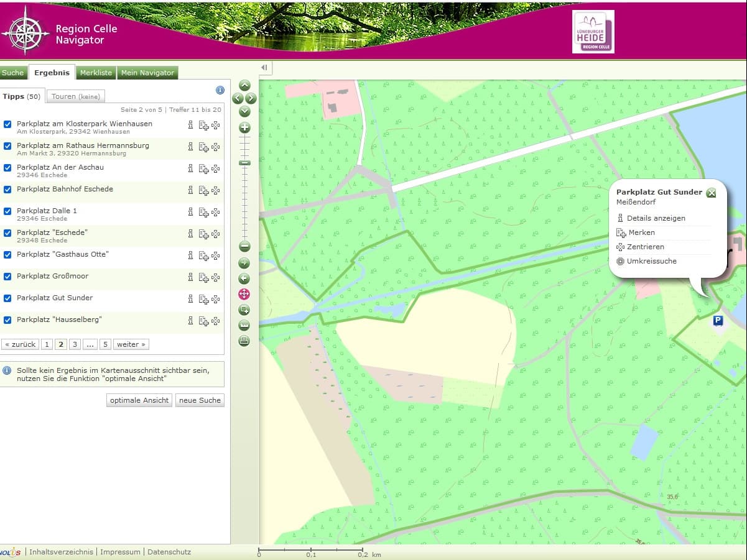
Task: Uncheck Parkplatz am Klosterpark Wienhausen
Action: tap(7, 124)
